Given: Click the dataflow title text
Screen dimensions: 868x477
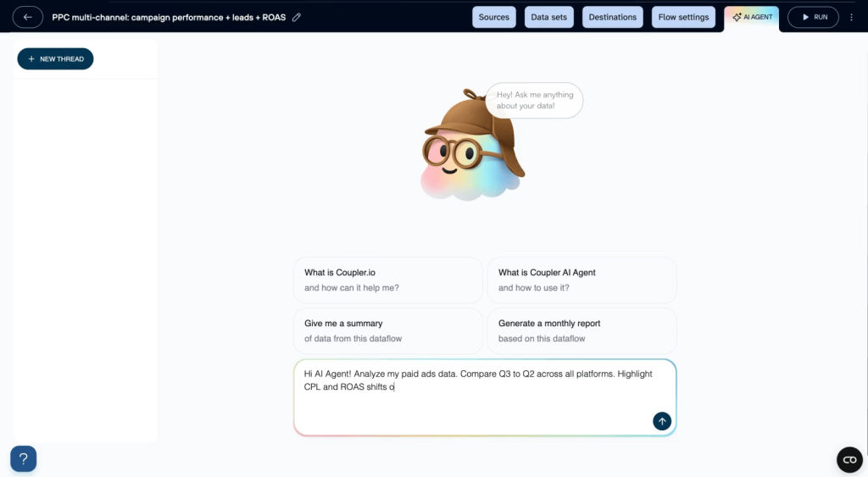Looking at the screenshot, I should click(169, 17).
